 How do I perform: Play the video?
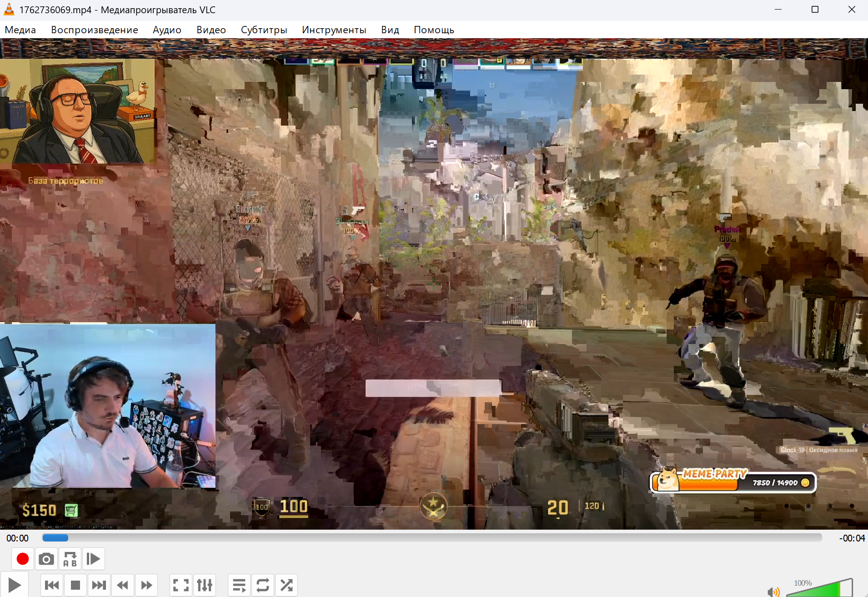[x=15, y=585]
